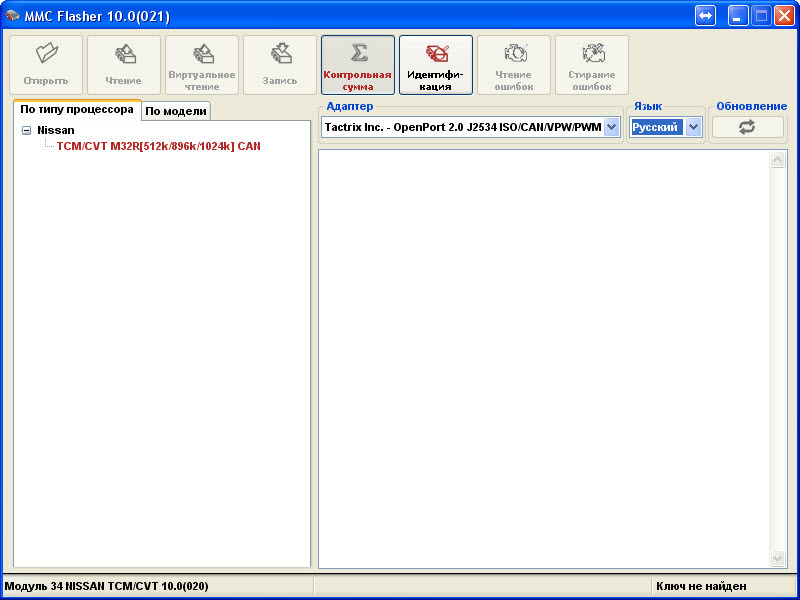Click the Обновление refresh arrows button

click(x=747, y=127)
